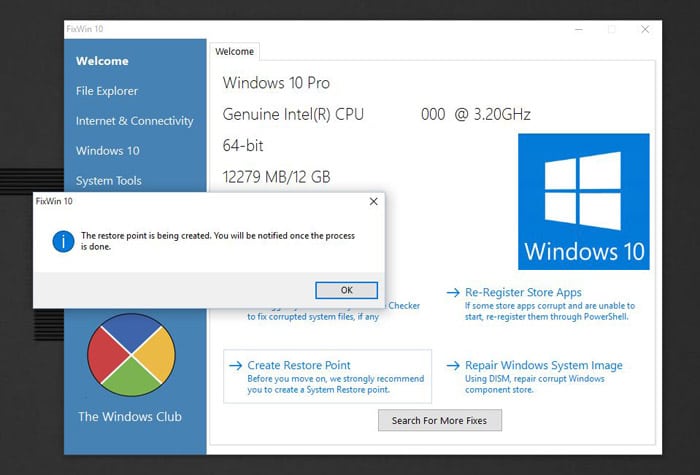Image resolution: width=700 pixels, height=475 pixels.
Task: Click the '64-bit' text
Action: 243,146
